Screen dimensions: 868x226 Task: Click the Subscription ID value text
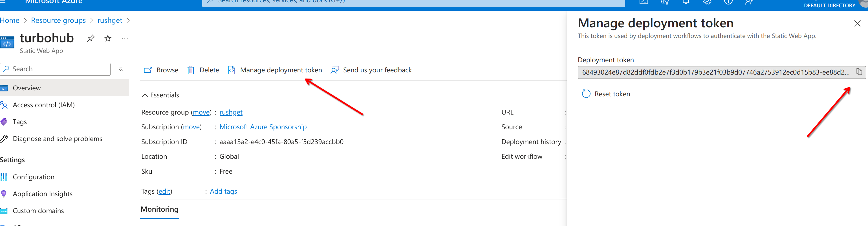pyautogui.click(x=281, y=142)
